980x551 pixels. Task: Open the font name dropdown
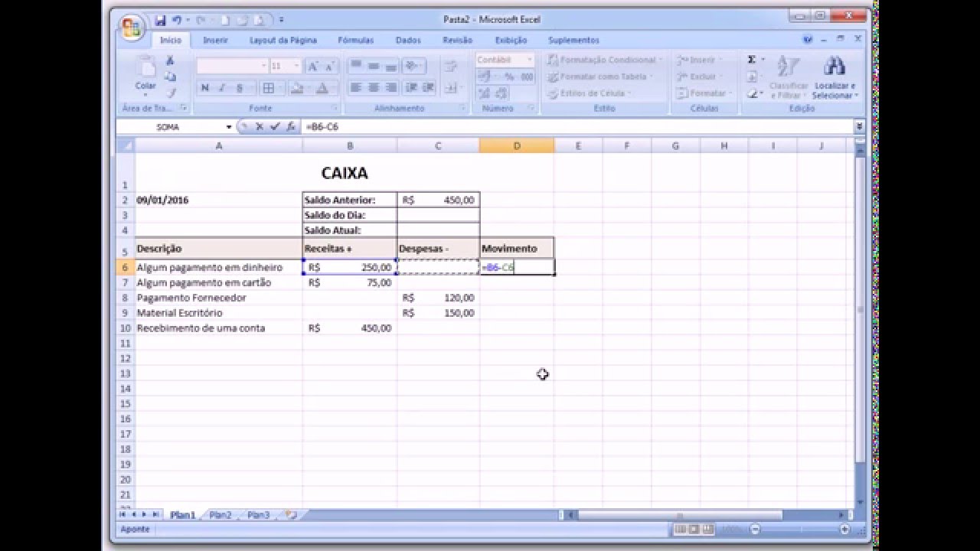(x=263, y=67)
